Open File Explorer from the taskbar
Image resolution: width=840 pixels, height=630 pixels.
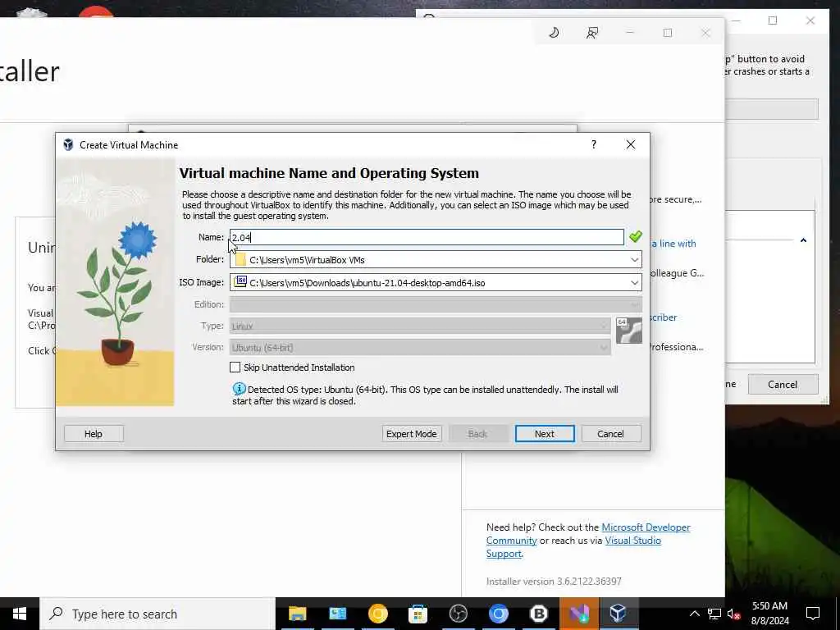click(x=297, y=614)
